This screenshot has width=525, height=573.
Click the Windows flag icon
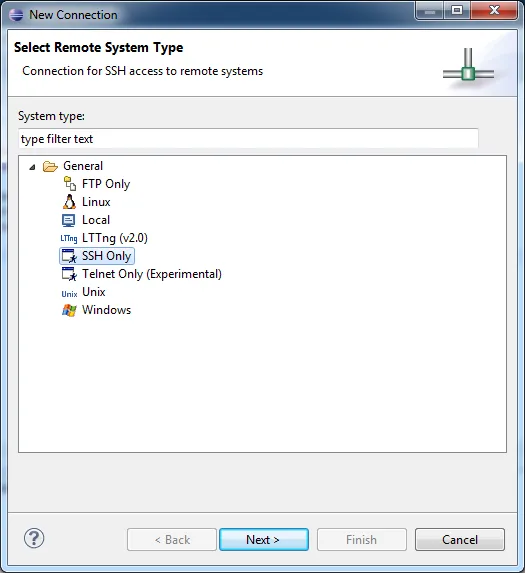pyautogui.click(x=69, y=310)
